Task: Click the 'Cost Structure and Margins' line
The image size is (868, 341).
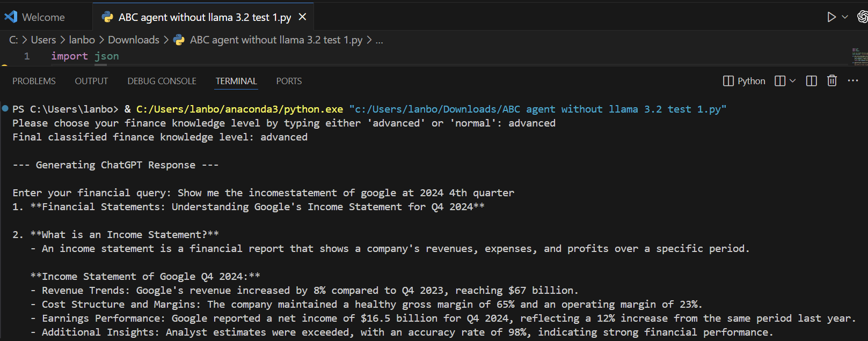Action: click(366, 305)
